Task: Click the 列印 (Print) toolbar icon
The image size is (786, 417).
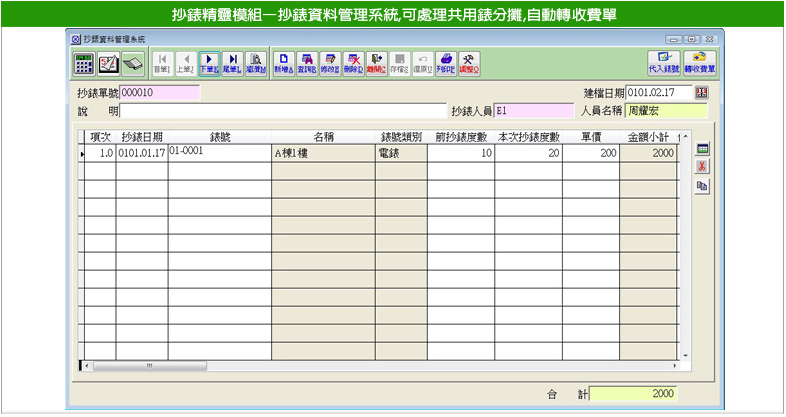Action: (446, 63)
